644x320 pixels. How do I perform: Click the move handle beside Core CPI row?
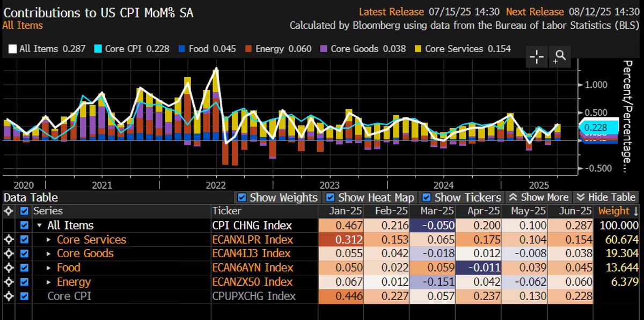[8, 296]
